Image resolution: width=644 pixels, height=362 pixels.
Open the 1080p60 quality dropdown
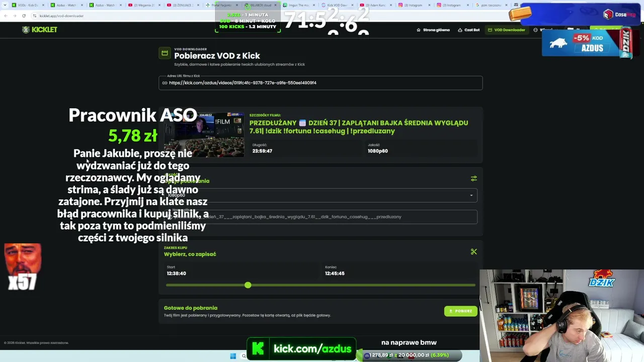click(320, 195)
